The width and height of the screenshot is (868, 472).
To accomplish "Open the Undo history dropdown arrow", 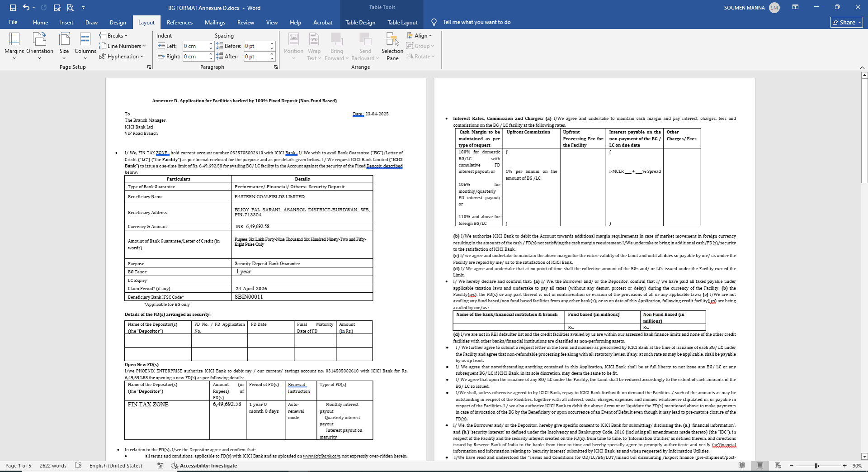I will pyautogui.click(x=34, y=8).
